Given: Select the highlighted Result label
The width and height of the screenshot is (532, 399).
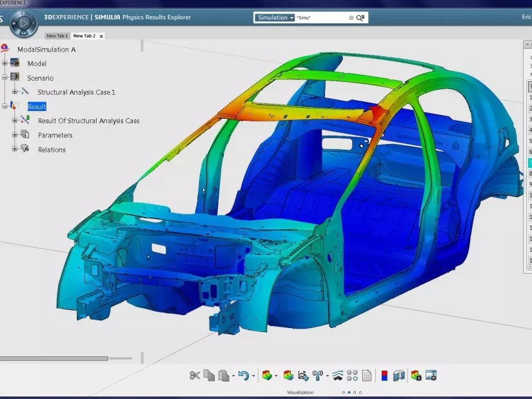Looking at the screenshot, I should click(x=37, y=107).
